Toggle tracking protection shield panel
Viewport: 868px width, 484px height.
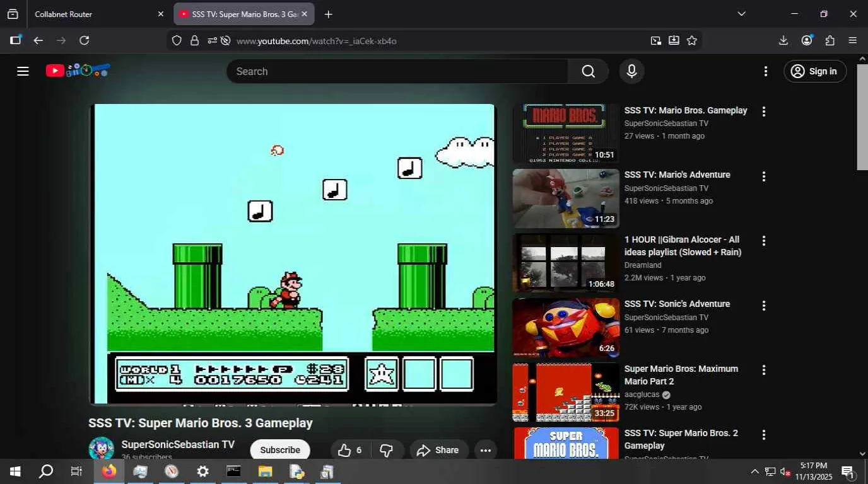click(x=177, y=40)
